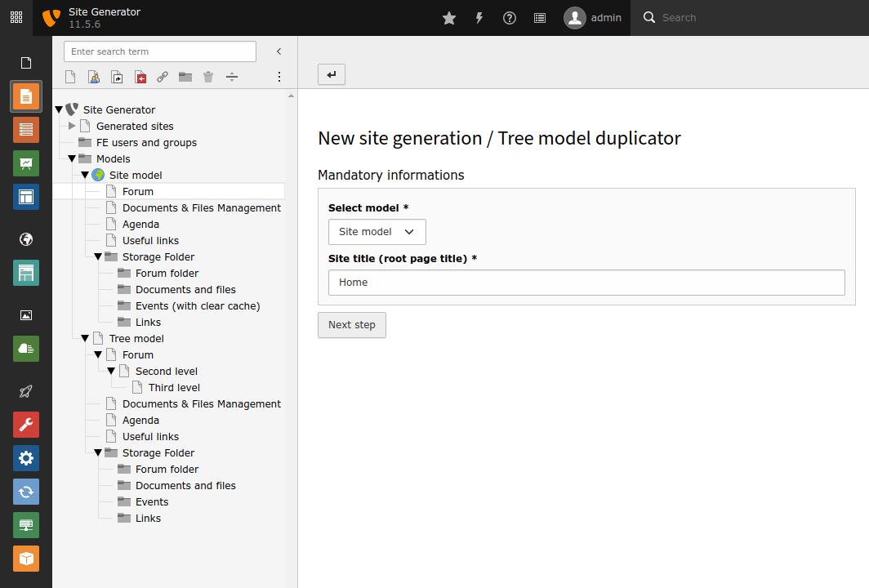
Task: Open the application grid module menu
Action: point(16,18)
